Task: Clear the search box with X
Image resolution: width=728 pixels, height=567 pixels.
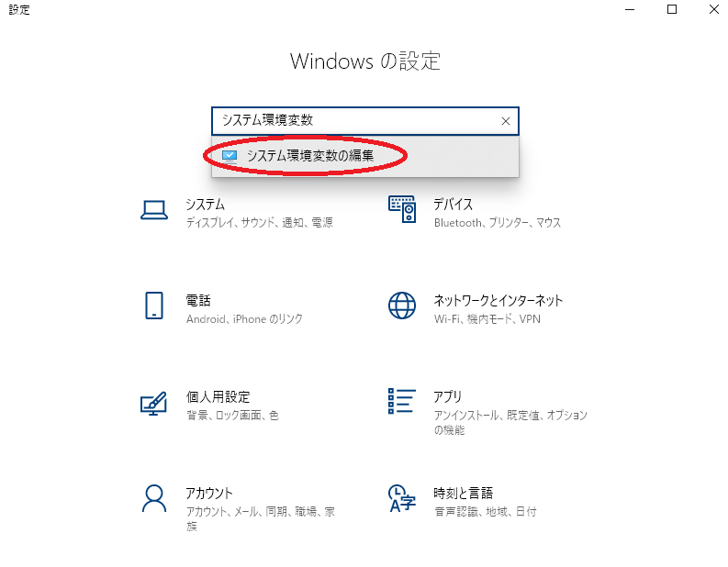Action: pyautogui.click(x=506, y=121)
